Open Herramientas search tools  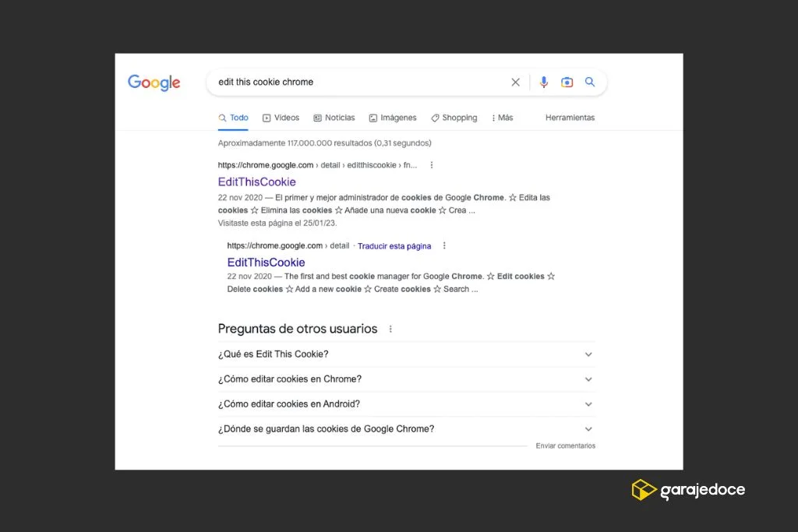[570, 118]
